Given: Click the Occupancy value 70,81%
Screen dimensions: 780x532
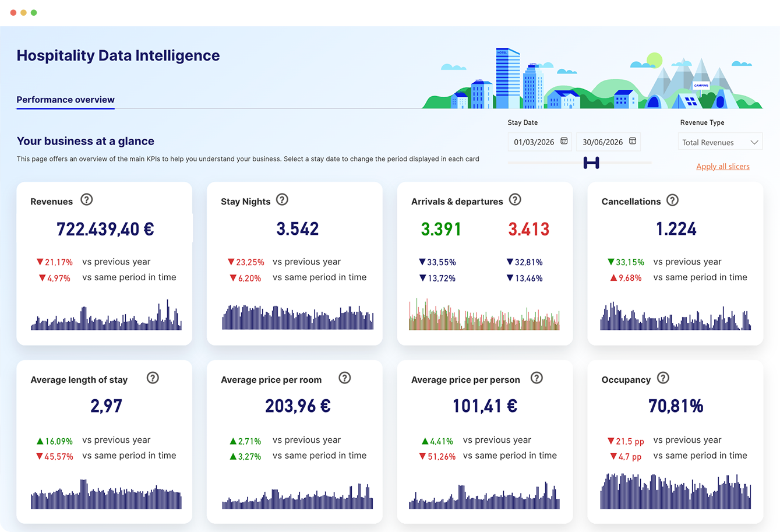Looking at the screenshot, I should [x=676, y=406].
